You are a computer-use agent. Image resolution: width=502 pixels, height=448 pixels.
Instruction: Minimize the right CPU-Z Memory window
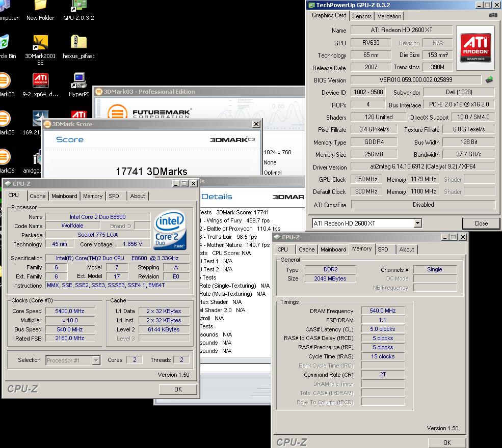(x=445, y=237)
